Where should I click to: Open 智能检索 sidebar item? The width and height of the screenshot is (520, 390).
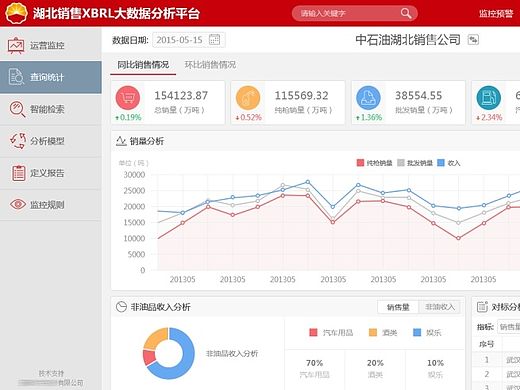(51, 109)
